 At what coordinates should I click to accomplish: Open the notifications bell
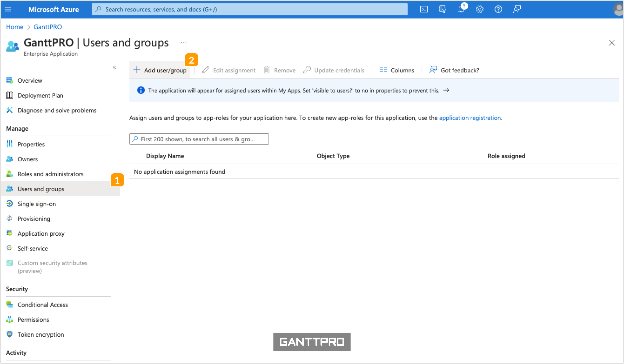[x=461, y=9]
